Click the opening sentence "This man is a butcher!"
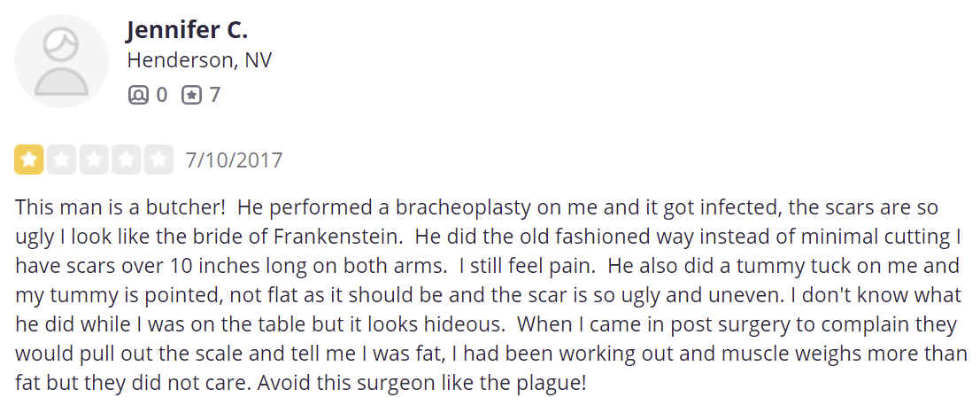The image size is (980, 413). click(x=119, y=207)
